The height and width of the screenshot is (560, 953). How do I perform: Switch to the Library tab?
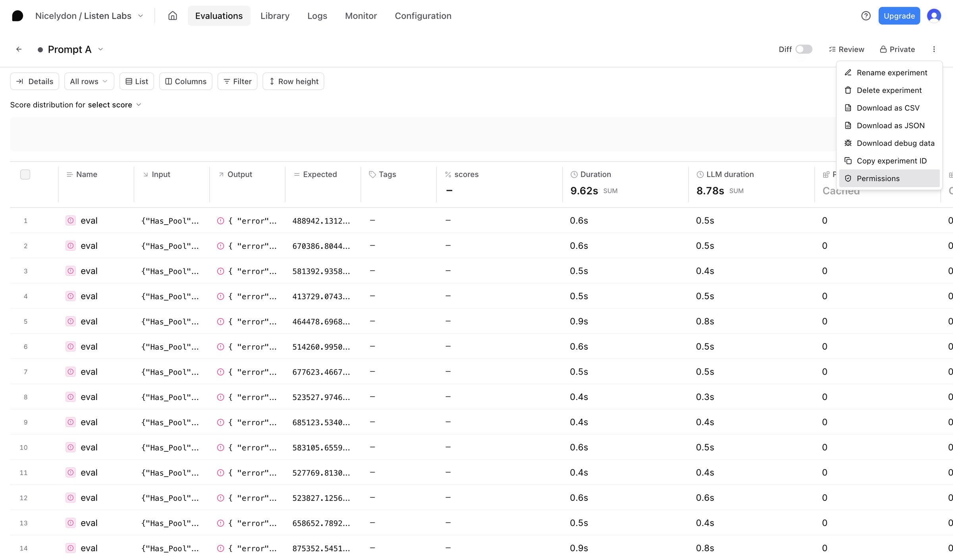click(275, 16)
